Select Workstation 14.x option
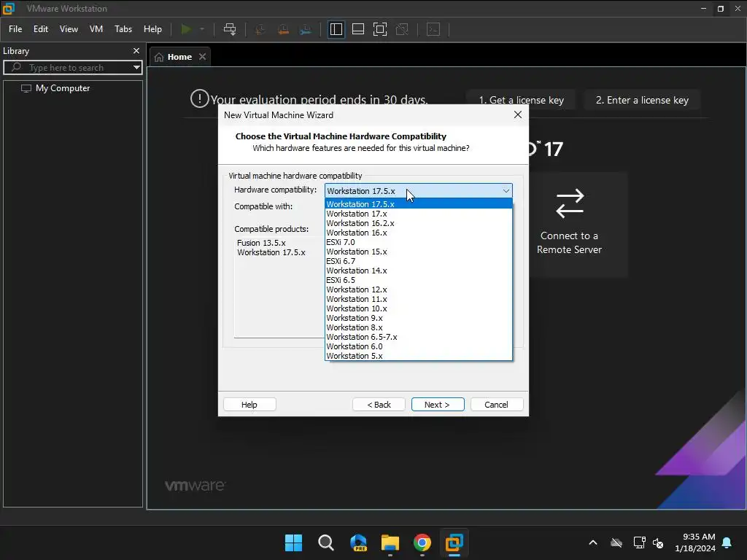Viewport: 747px width, 560px height. [x=418, y=271]
